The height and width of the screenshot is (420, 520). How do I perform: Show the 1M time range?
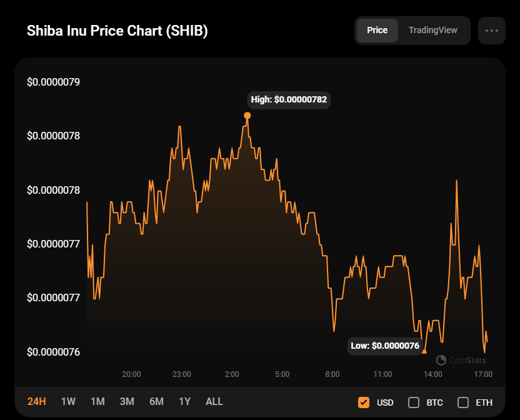point(97,401)
